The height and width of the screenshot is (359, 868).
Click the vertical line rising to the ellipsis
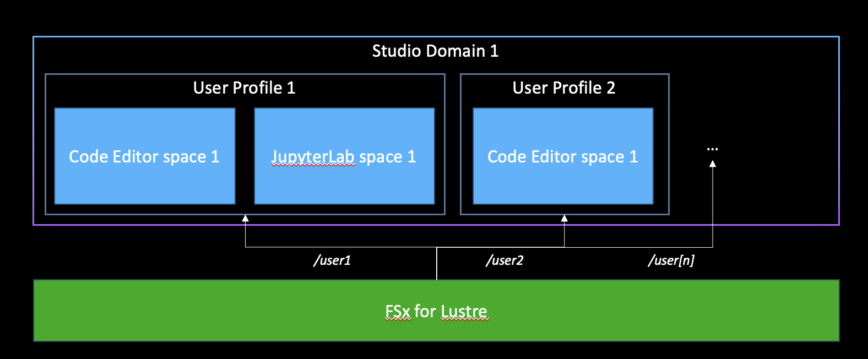pyautogui.click(x=713, y=209)
